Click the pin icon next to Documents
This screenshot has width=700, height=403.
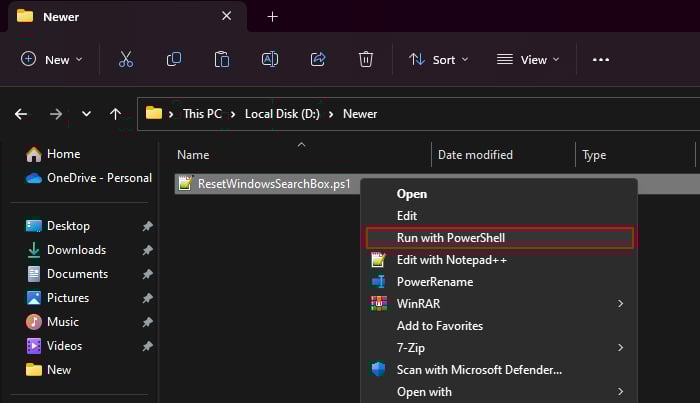point(147,274)
